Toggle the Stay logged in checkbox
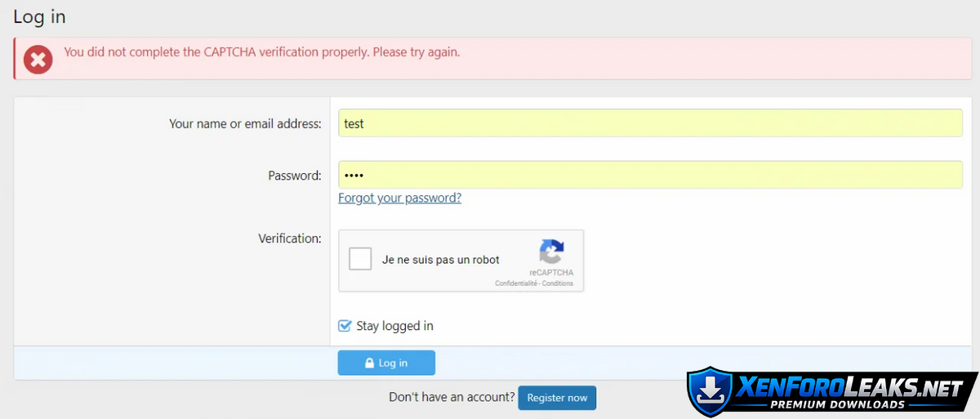980x419 pixels. coord(345,326)
